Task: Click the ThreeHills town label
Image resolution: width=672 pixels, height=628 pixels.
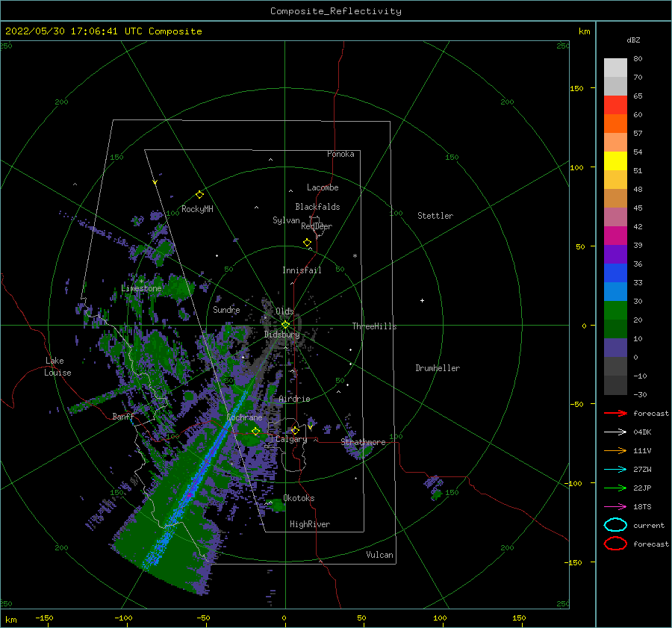Action: (x=375, y=326)
